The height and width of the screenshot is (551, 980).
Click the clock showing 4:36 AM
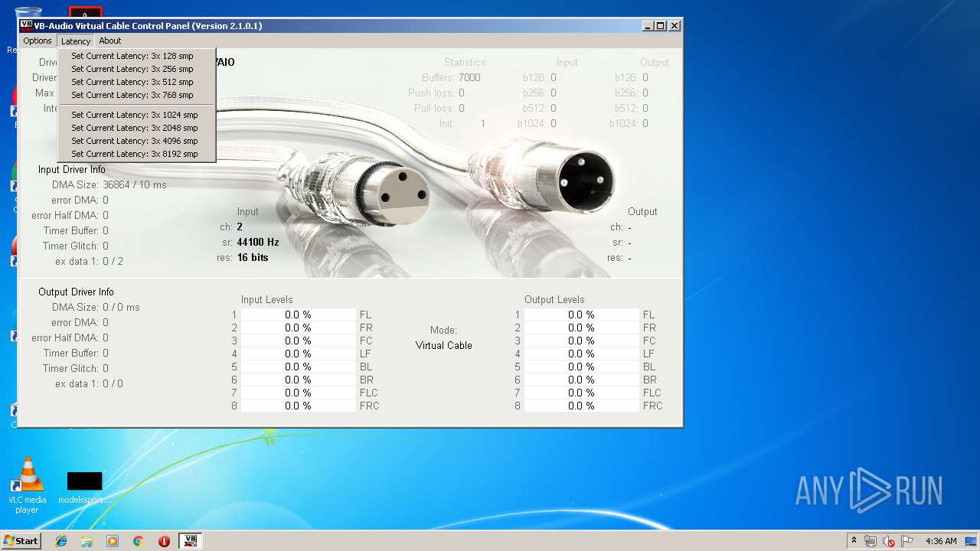pyautogui.click(x=941, y=541)
